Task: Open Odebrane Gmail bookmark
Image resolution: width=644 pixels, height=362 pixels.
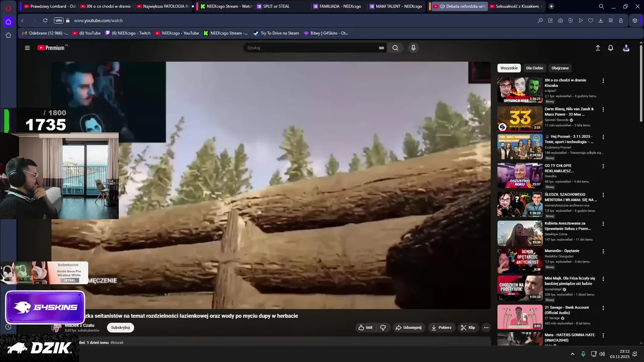Action: tap(45, 33)
